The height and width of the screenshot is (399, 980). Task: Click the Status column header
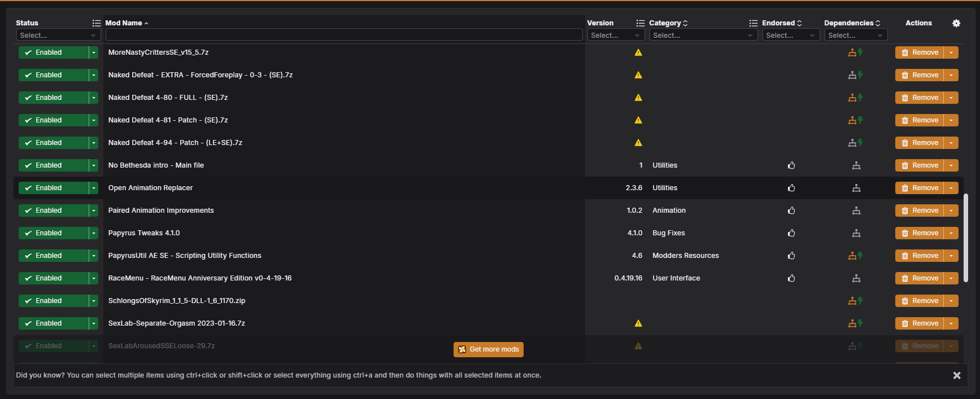pyautogui.click(x=27, y=23)
